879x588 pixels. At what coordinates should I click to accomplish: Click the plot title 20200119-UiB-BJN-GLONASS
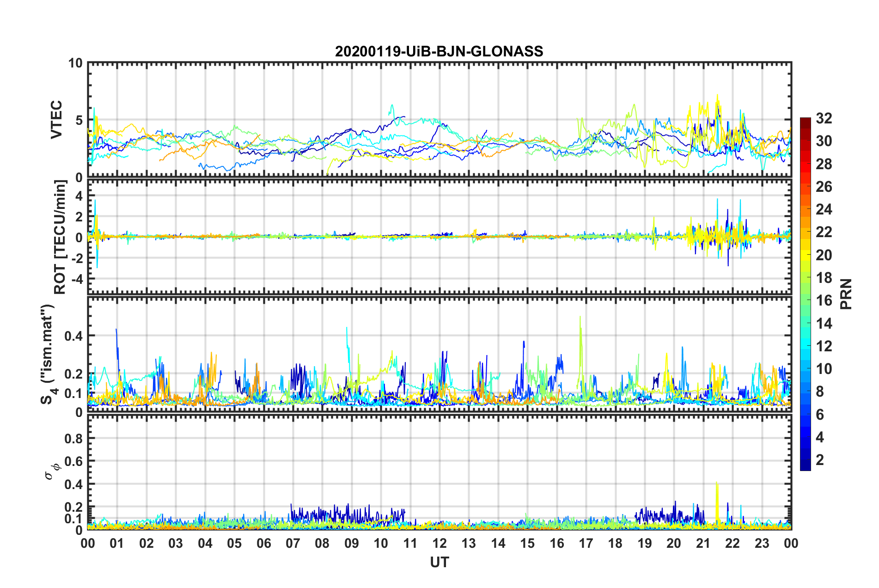click(439, 51)
